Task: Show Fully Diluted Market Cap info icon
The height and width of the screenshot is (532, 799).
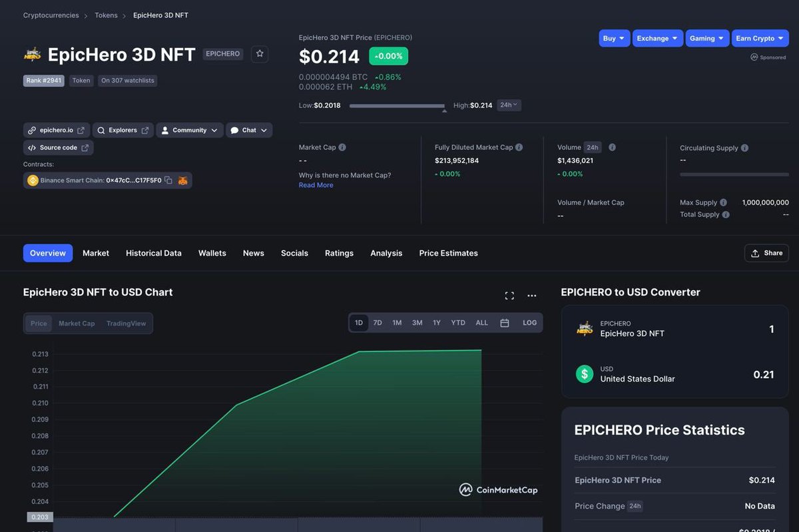Action: pos(519,147)
